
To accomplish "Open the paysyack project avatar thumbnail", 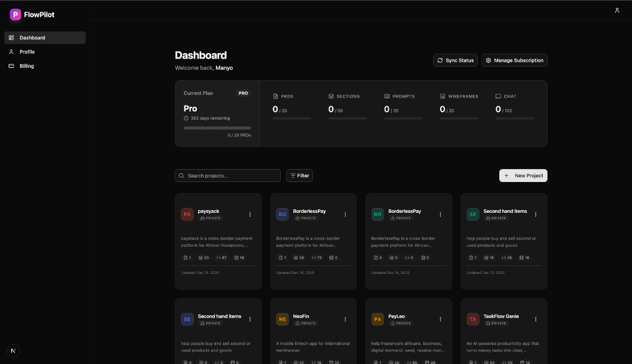I will 187,214.
